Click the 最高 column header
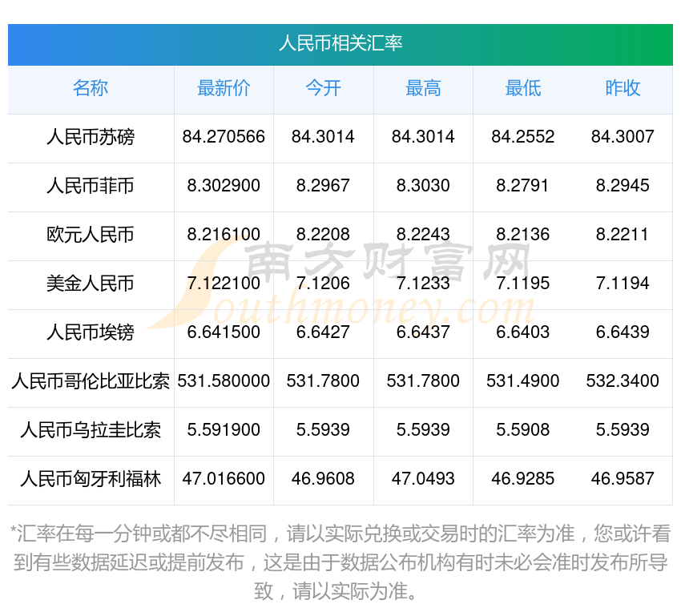The width and height of the screenshot is (681, 616). click(x=423, y=89)
